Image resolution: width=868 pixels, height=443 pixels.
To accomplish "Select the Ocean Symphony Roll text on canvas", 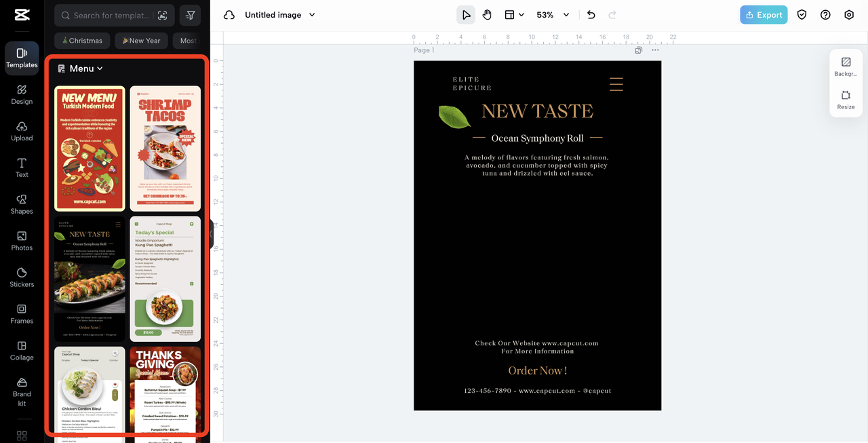I will click(x=537, y=138).
